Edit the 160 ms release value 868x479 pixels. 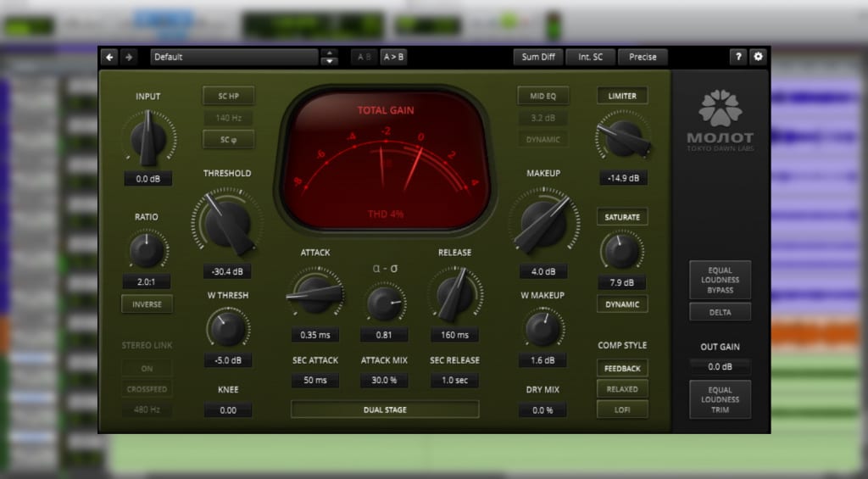454,335
